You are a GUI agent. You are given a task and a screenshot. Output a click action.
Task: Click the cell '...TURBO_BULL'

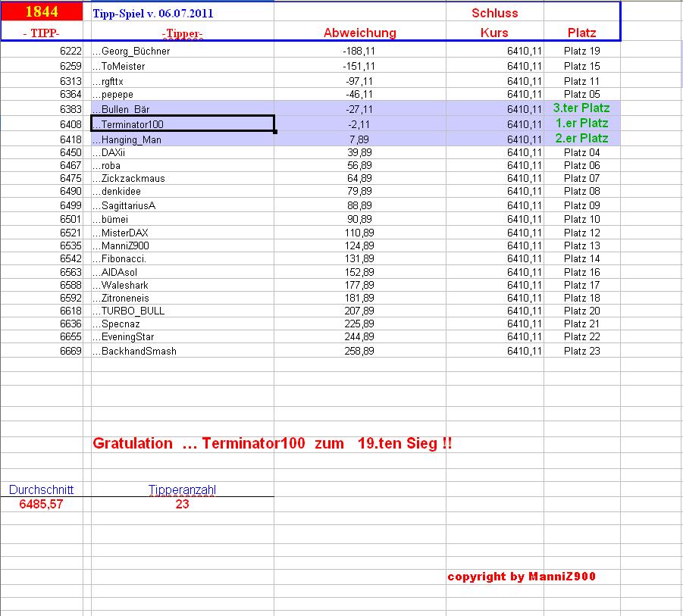click(x=183, y=311)
